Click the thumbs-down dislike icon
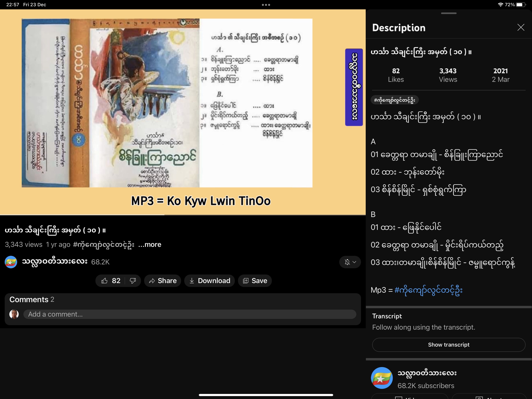 [x=133, y=281]
